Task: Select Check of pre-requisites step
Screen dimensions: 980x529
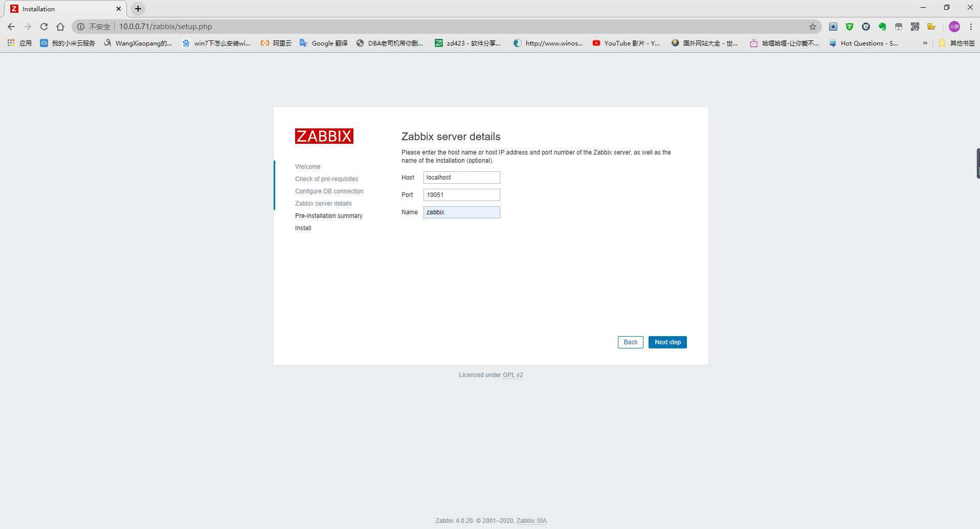Action: point(326,179)
